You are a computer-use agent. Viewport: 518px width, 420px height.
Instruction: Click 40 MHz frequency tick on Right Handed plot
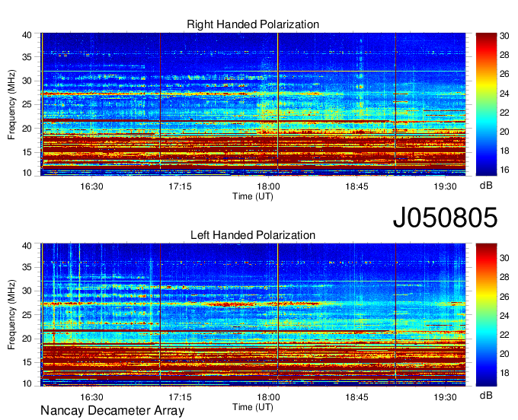click(x=27, y=35)
